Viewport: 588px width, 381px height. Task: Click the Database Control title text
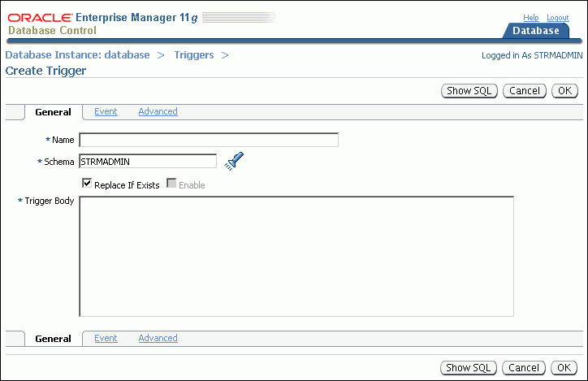click(x=52, y=30)
